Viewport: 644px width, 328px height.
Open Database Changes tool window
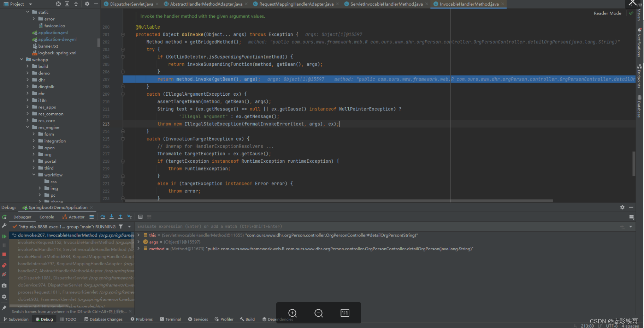tap(104, 319)
